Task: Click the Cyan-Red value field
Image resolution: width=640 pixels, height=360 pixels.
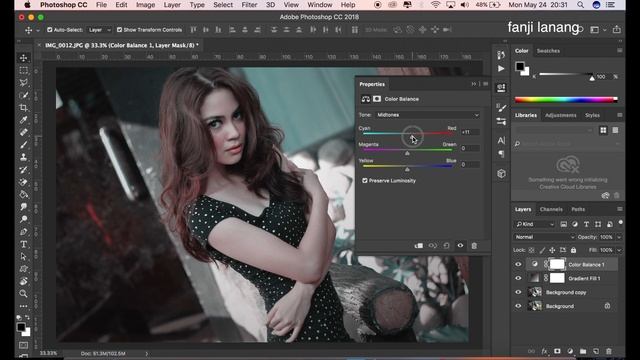Action: pyautogui.click(x=470, y=132)
